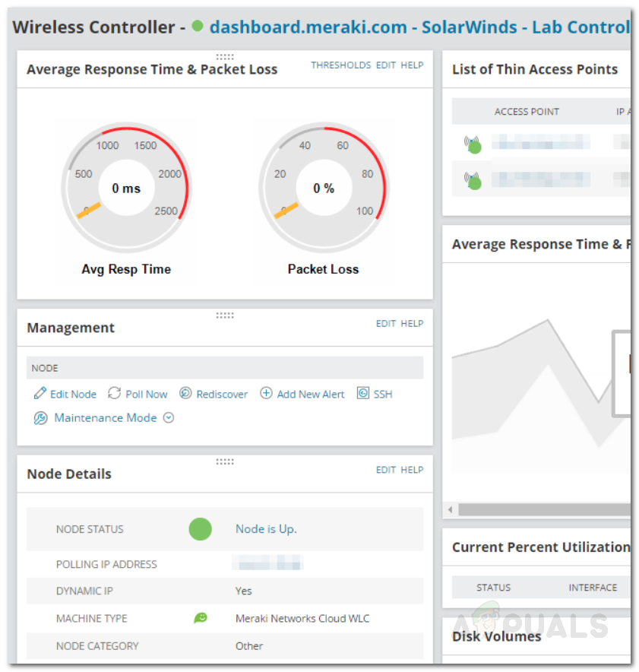Click the Poll Now refresh icon

114,394
